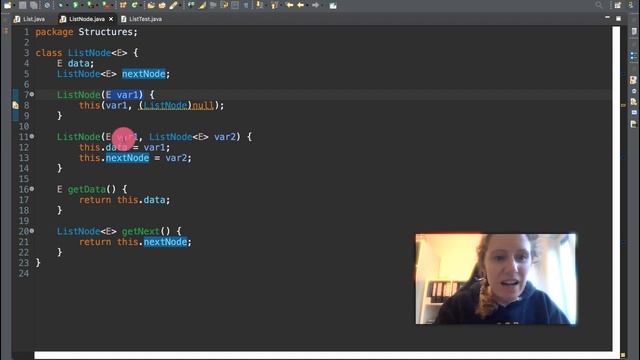This screenshot has width=640, height=360.
Task: Open dropdown arrow next to Run icon
Action: [82, 5]
